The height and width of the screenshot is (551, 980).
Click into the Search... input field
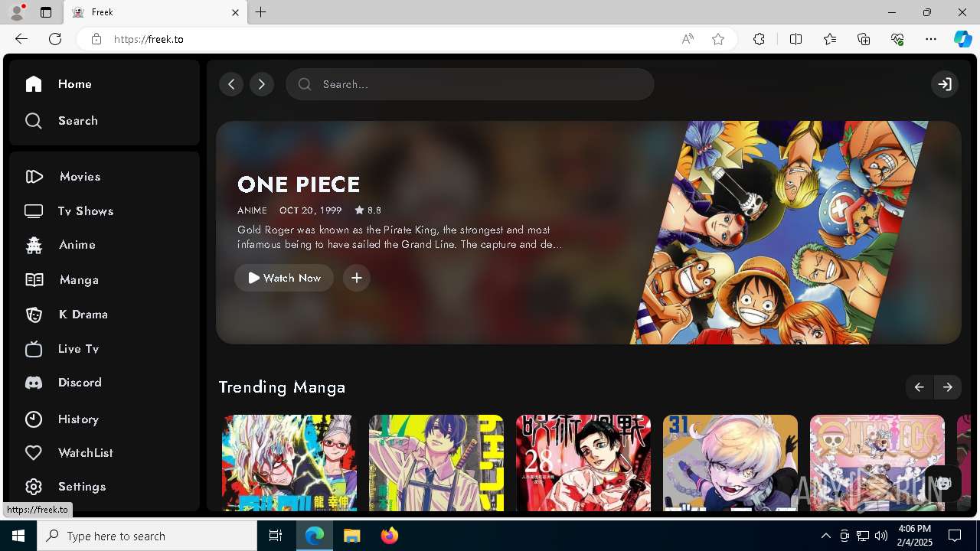coord(470,84)
